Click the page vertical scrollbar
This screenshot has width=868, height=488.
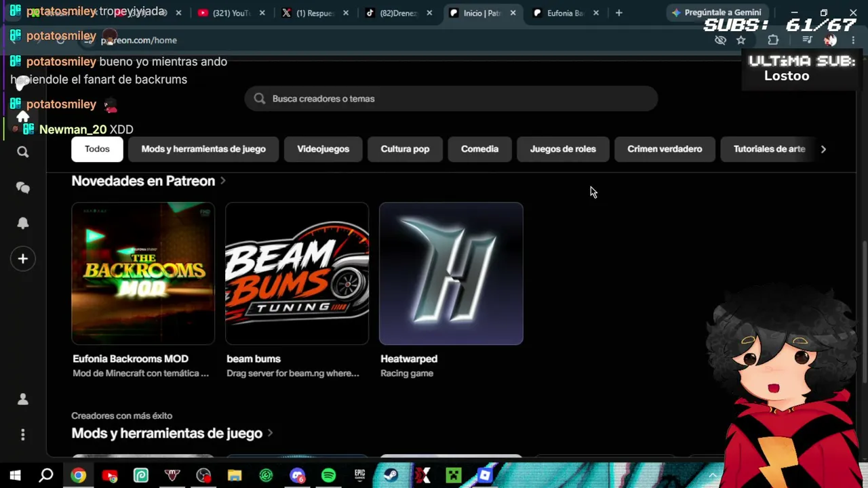[x=863, y=312]
